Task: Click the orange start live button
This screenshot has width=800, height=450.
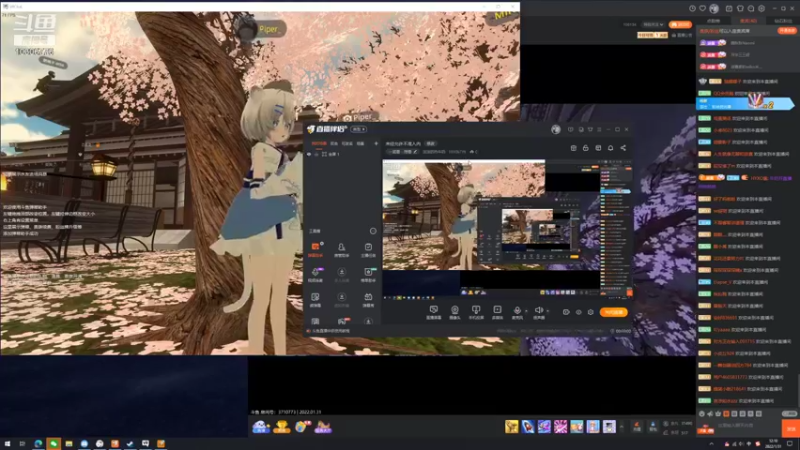Action: tap(614, 312)
